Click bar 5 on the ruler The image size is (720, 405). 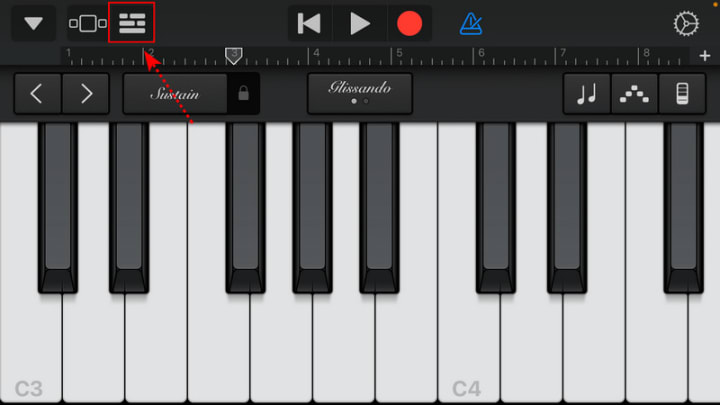point(399,53)
